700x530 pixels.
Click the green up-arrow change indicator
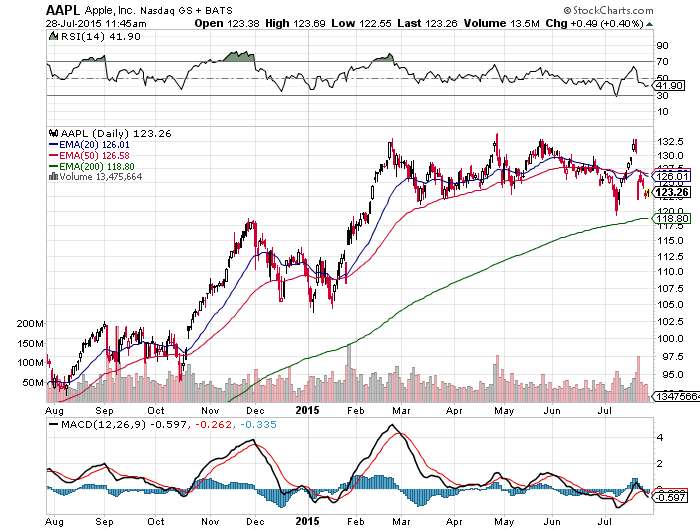pyautogui.click(x=649, y=24)
